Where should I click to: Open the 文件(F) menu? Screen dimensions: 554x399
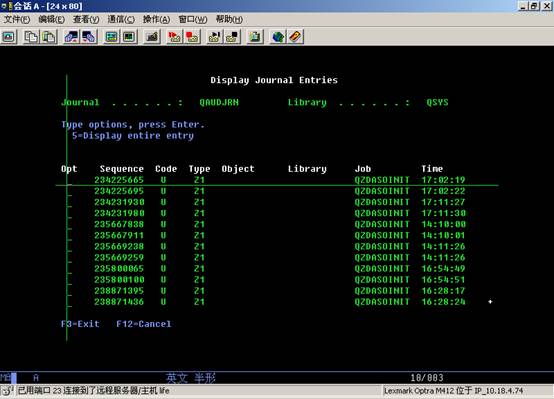pyautogui.click(x=16, y=19)
